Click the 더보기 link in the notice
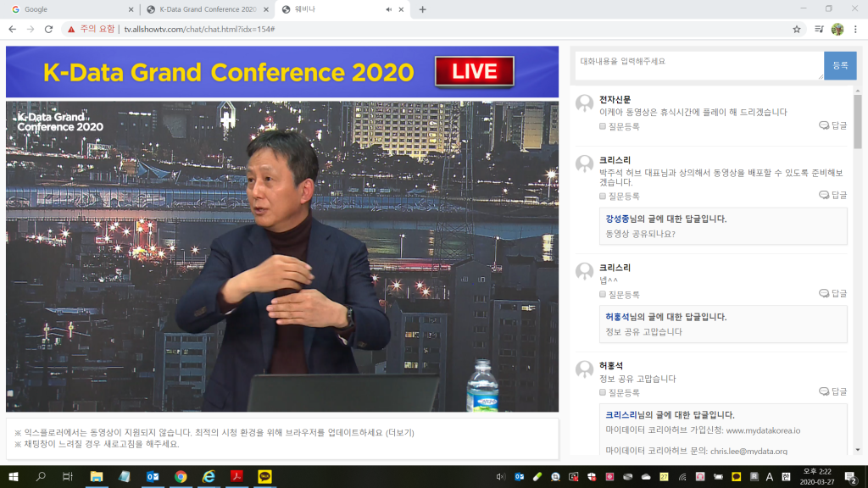The width and height of the screenshot is (868, 488). [x=400, y=433]
